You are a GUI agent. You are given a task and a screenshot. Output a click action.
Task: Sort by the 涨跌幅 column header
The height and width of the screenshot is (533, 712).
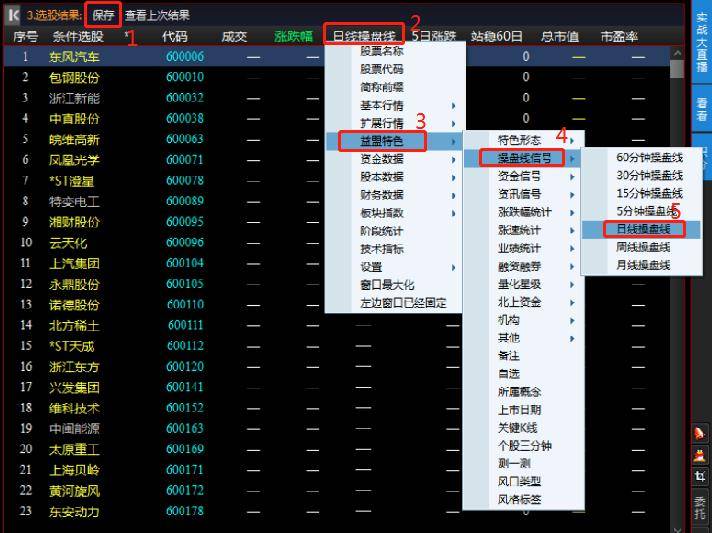tap(294, 36)
